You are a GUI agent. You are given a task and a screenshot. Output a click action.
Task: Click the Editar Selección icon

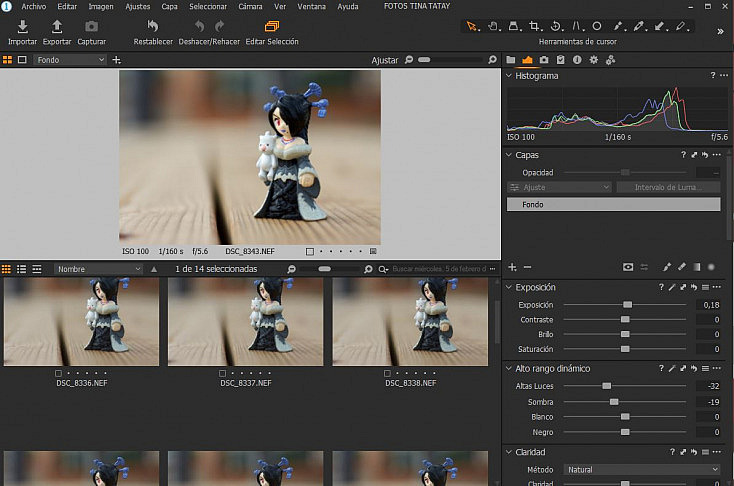[272, 26]
